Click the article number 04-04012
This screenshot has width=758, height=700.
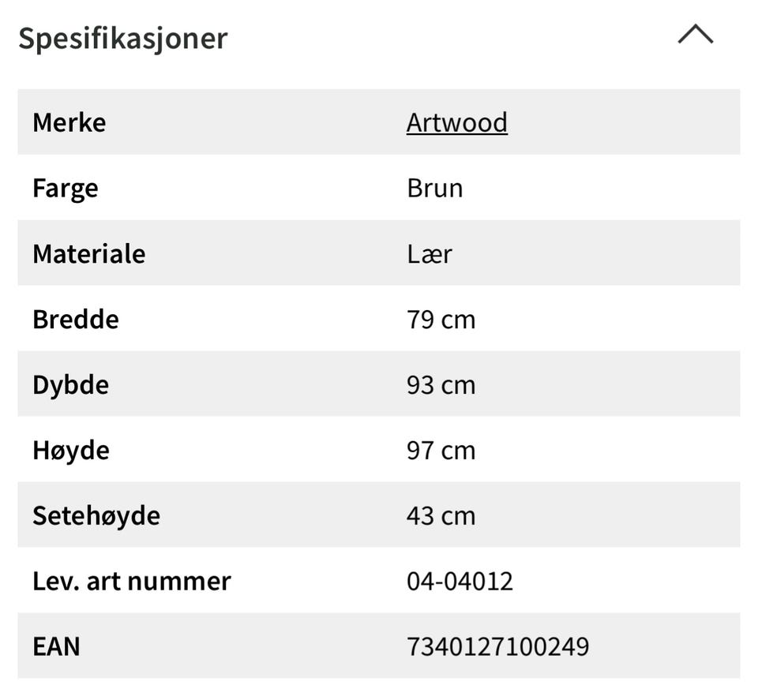click(x=460, y=581)
